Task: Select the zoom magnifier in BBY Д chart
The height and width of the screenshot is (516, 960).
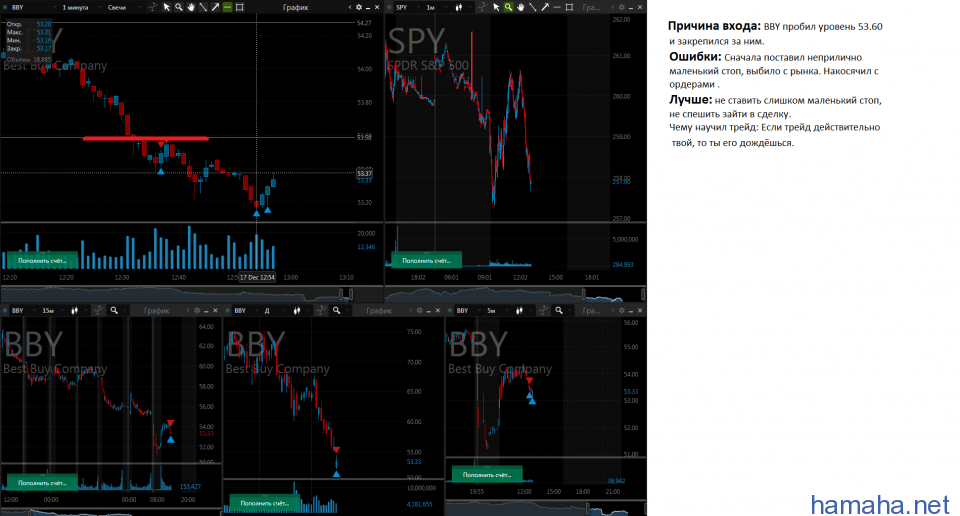Action: (x=336, y=311)
